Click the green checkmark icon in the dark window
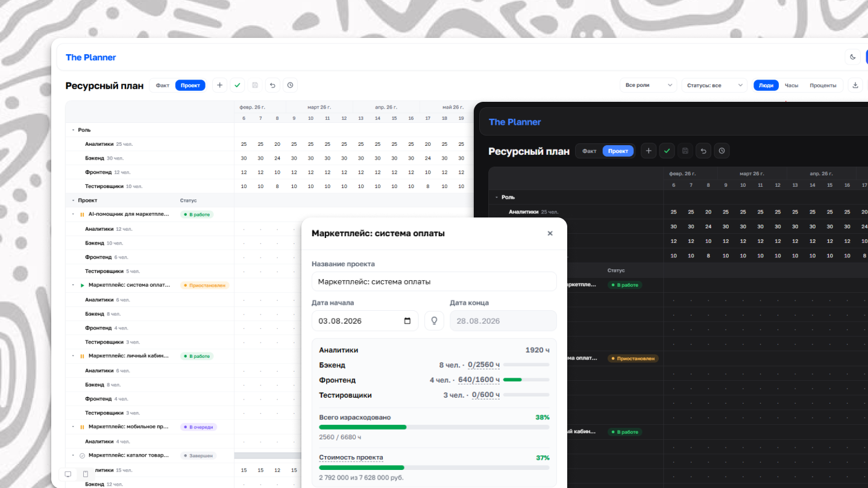 [x=667, y=151]
